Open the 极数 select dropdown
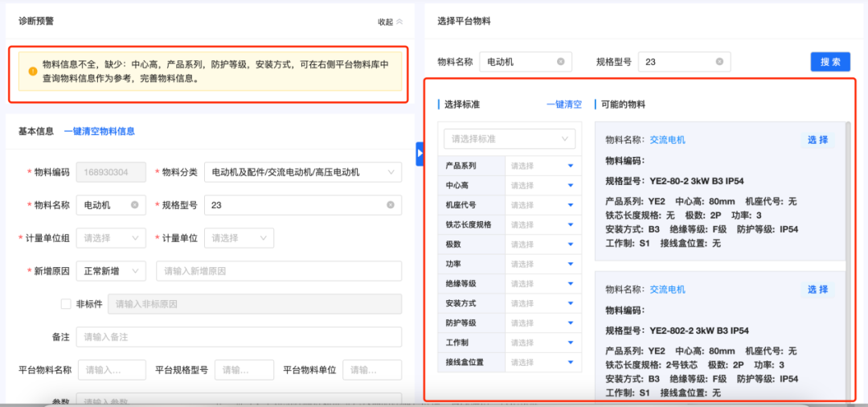This screenshot has height=407, width=868. [543, 245]
